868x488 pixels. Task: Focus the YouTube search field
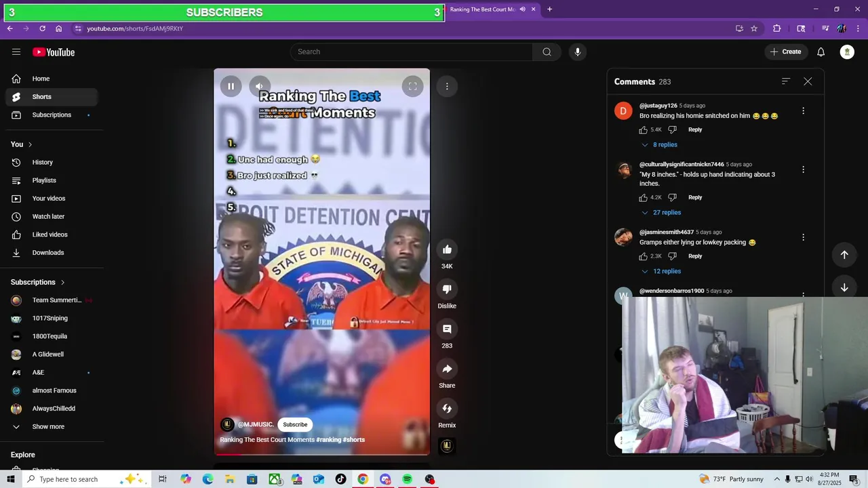(x=412, y=52)
